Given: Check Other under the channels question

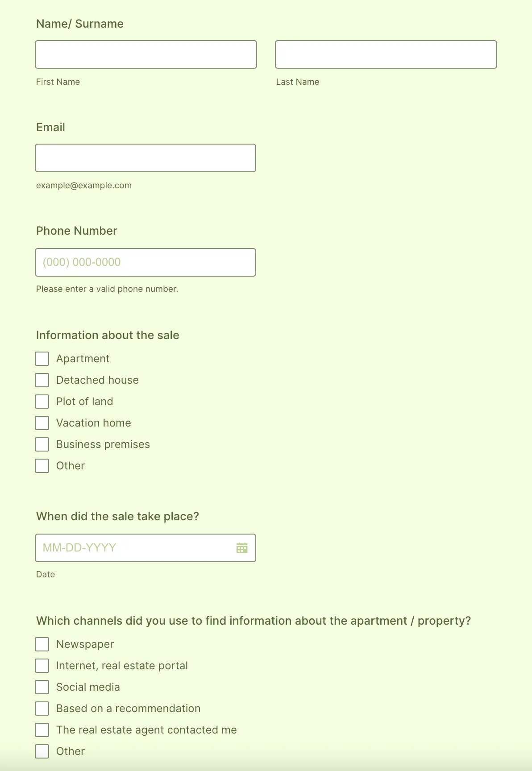Looking at the screenshot, I should [42, 751].
